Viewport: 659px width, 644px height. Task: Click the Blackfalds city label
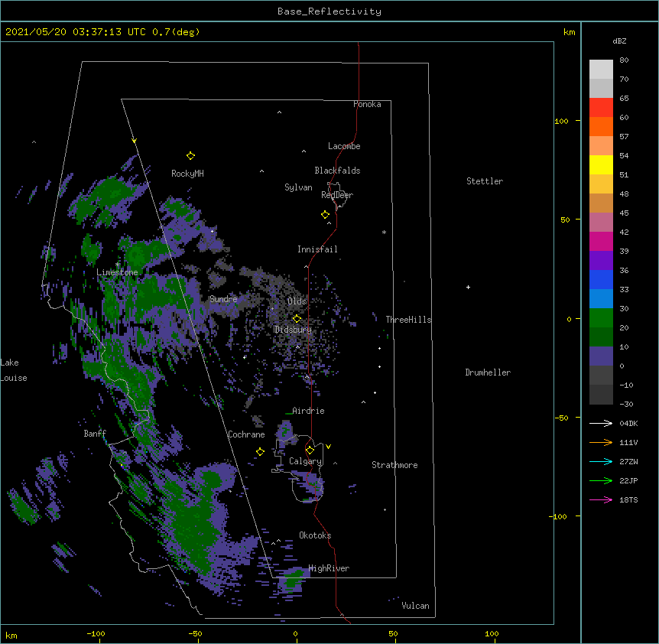337,171
